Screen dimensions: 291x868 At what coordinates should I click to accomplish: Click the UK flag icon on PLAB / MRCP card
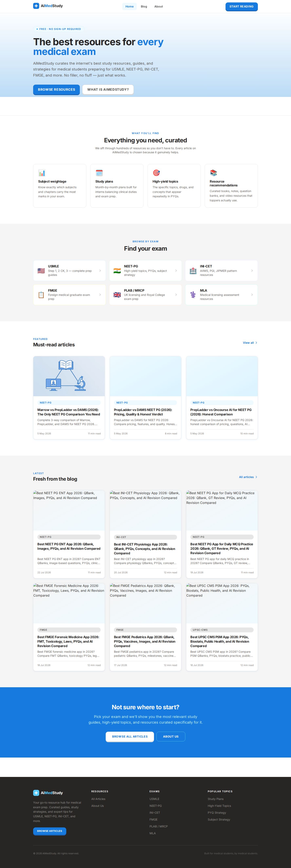(117, 295)
